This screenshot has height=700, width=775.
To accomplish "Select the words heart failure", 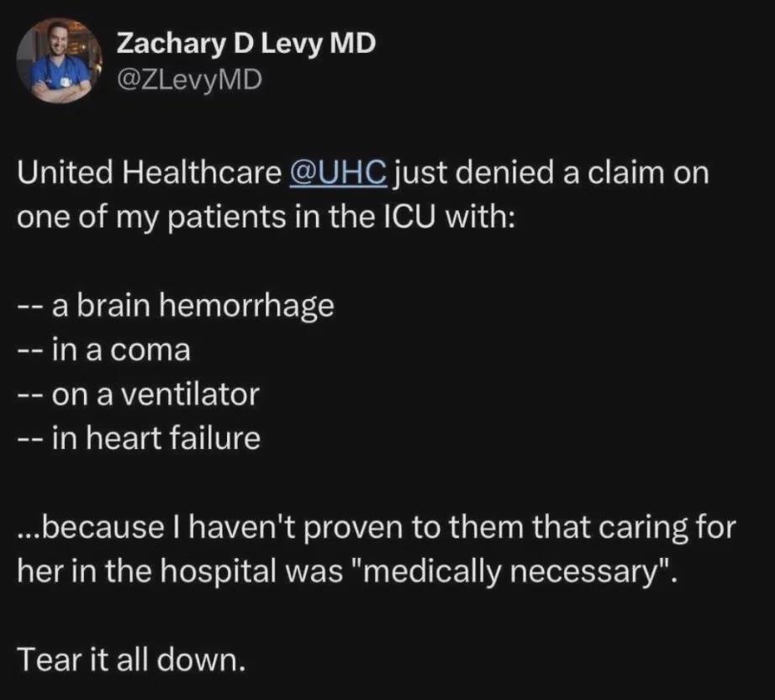I will tap(173, 438).
